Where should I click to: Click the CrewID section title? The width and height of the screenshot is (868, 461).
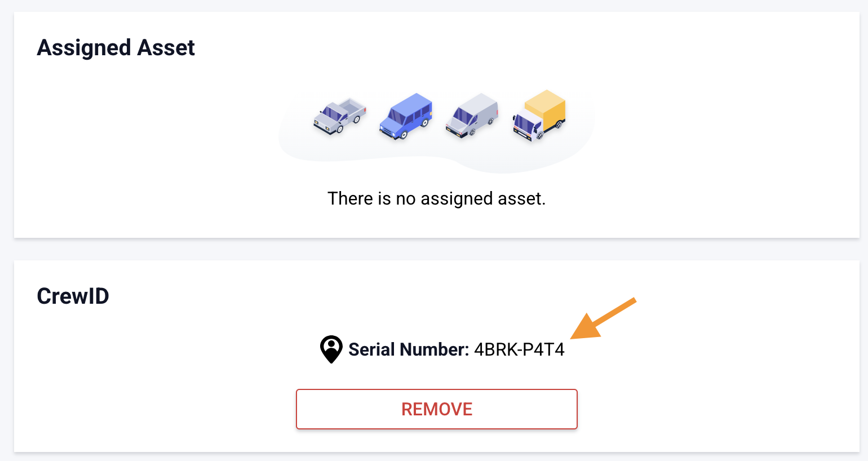point(72,295)
